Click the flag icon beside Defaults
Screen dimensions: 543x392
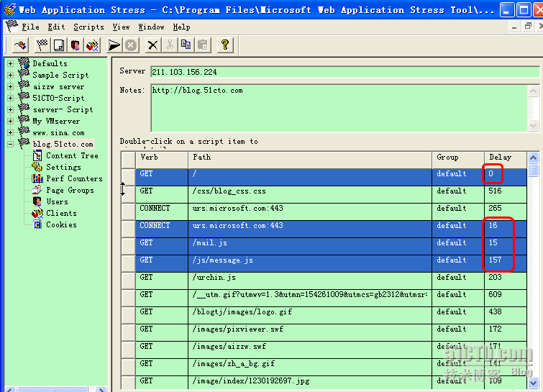[x=24, y=63]
